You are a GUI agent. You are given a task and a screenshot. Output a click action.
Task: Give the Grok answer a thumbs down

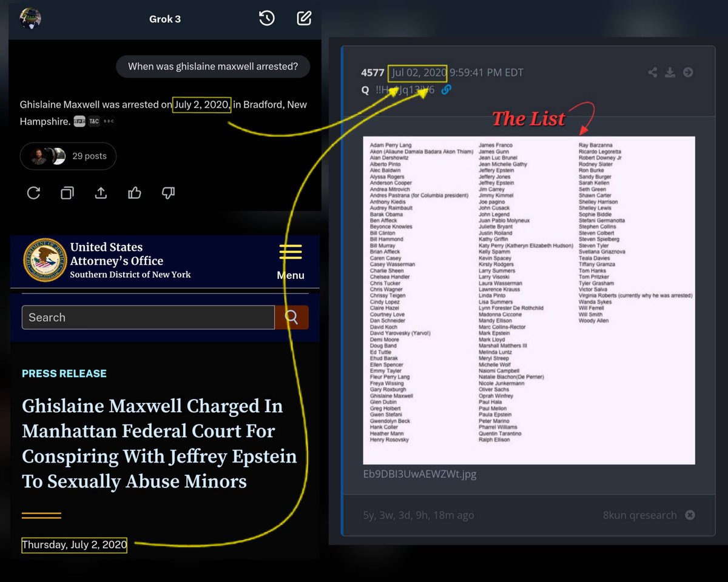[x=168, y=193]
